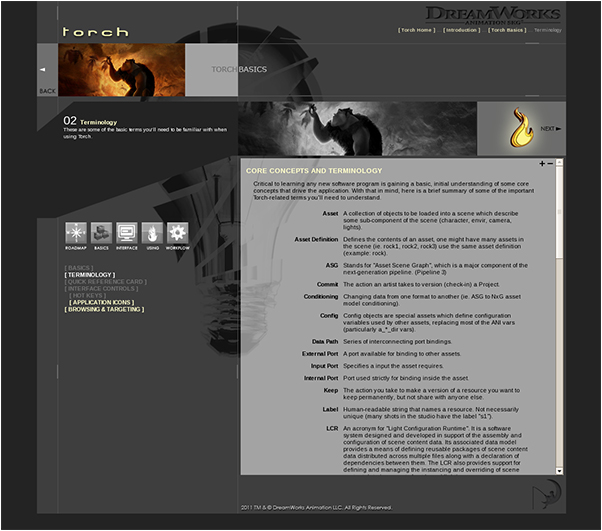Click the Asset term
The height and width of the screenshot is (531, 602).
[330, 213]
